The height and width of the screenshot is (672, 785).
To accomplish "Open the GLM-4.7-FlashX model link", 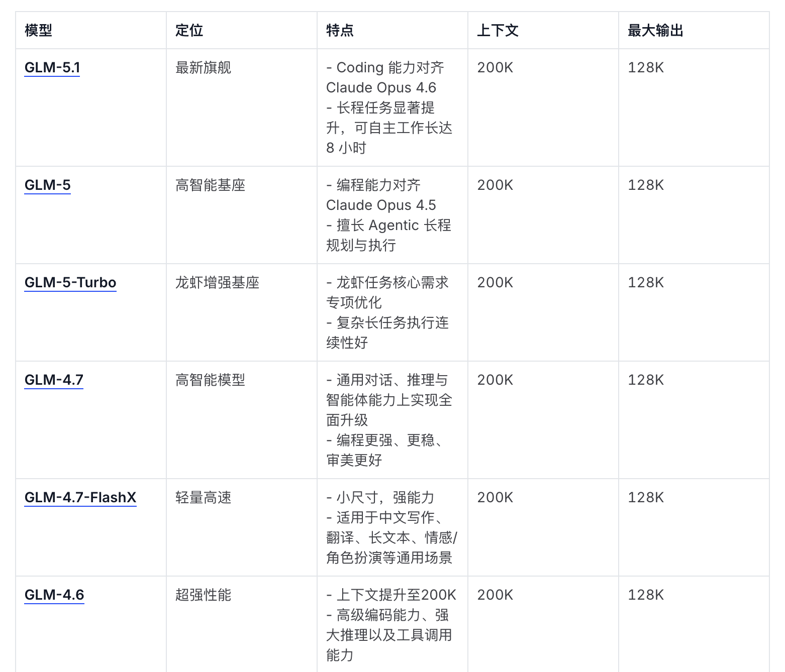I will pos(80,497).
